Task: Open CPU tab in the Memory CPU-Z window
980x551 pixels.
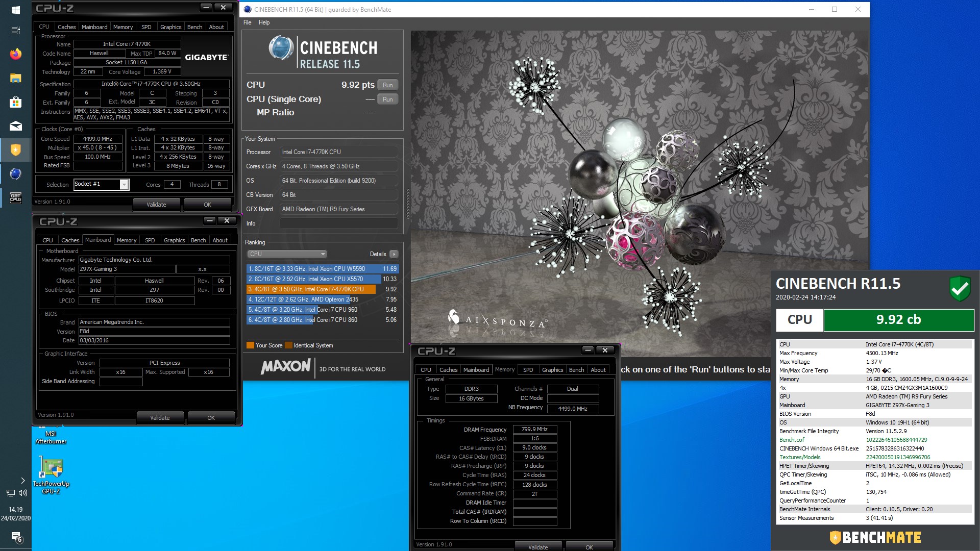Action: pyautogui.click(x=426, y=370)
